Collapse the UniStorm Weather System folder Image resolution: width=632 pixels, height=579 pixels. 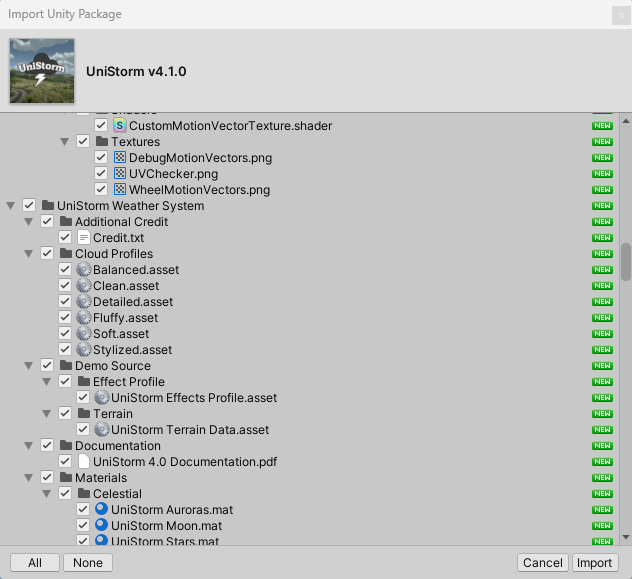[x=10, y=206]
